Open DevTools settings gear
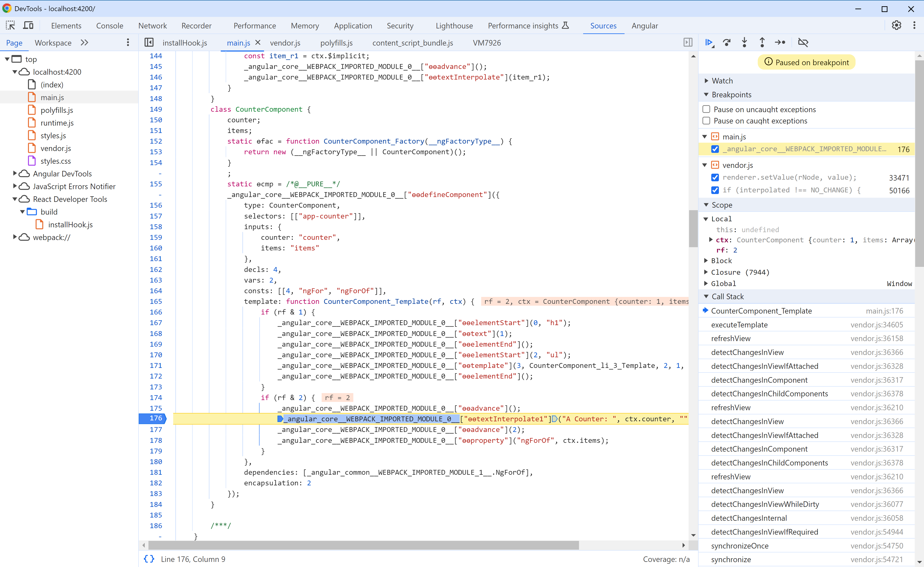The width and height of the screenshot is (924, 567). click(897, 25)
